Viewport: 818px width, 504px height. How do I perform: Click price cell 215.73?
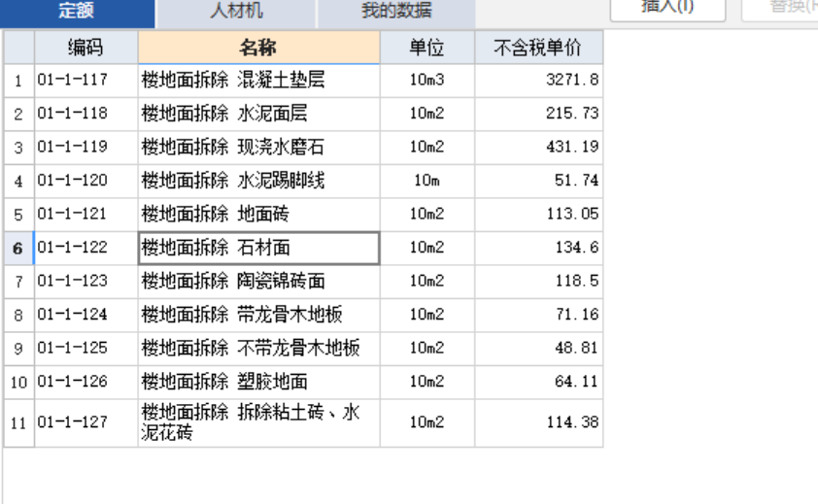539,114
